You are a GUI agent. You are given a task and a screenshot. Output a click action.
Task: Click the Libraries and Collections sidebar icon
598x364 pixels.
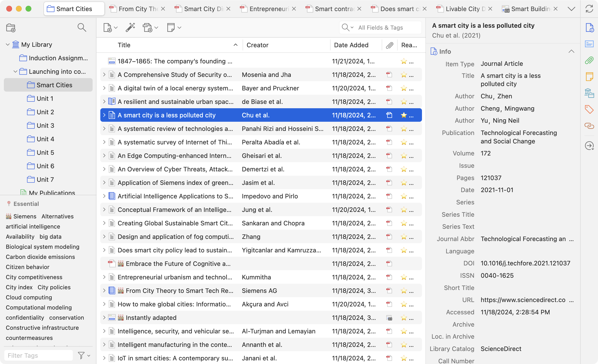point(589,93)
